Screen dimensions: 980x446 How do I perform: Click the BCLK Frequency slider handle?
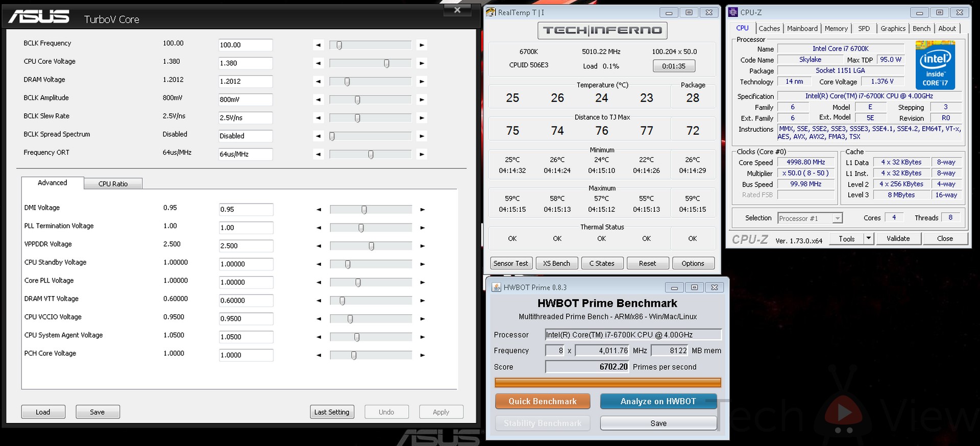point(339,45)
